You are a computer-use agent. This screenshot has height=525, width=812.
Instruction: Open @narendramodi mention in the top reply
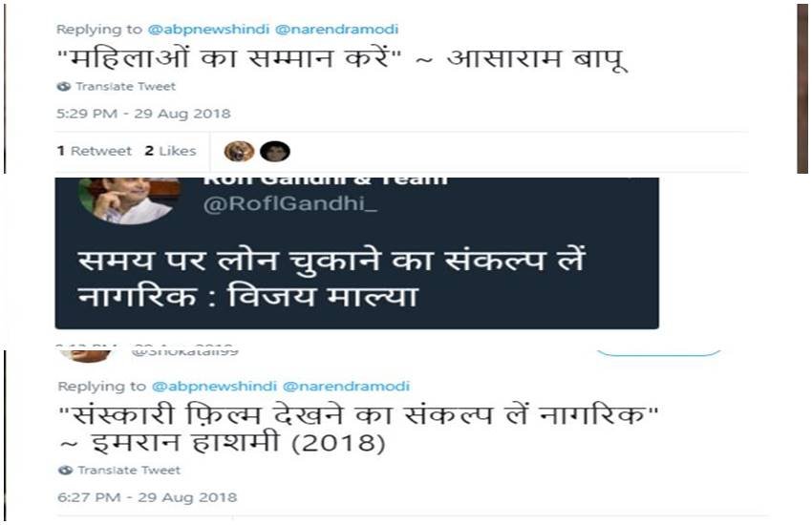[x=336, y=29]
